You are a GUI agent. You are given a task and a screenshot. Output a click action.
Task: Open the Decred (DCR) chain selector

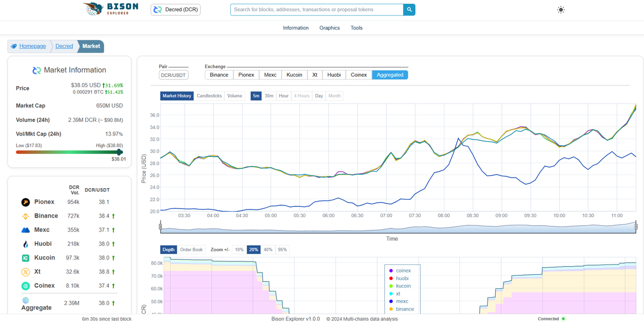(175, 10)
